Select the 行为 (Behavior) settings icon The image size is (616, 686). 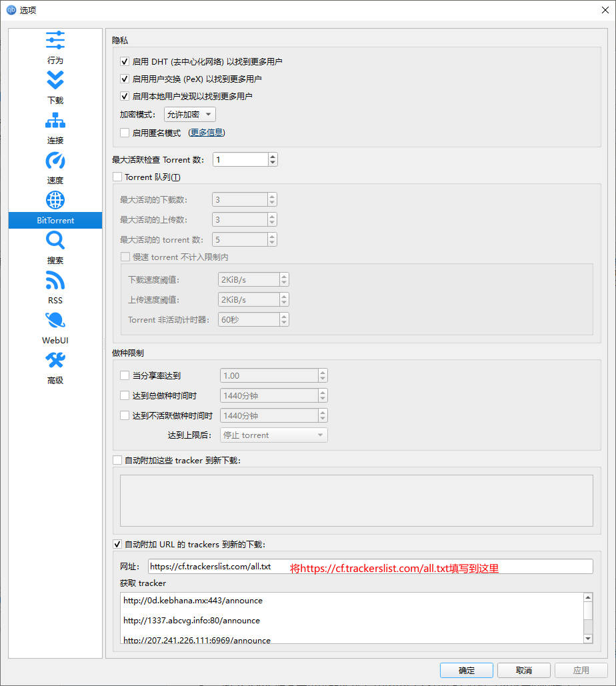(x=55, y=40)
